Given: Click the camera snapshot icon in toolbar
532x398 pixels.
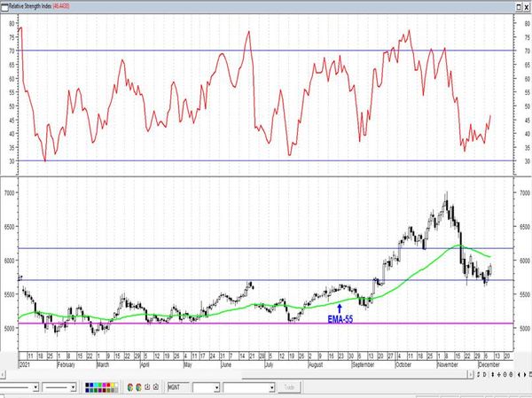Looking at the screenshot, I should (x=156, y=387).
